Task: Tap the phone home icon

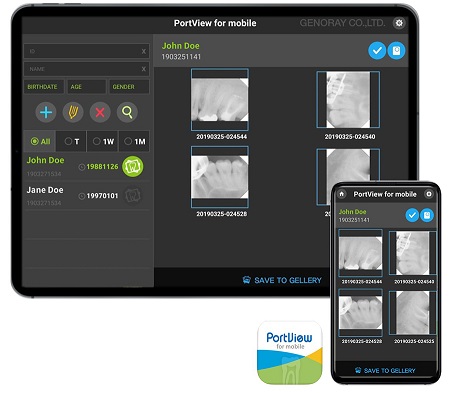Action: 341,194
